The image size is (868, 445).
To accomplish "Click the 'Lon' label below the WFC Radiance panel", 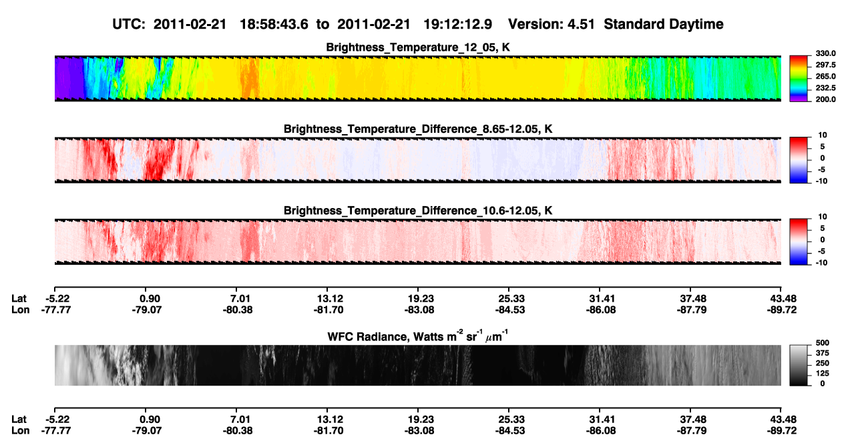I will click(20, 431).
